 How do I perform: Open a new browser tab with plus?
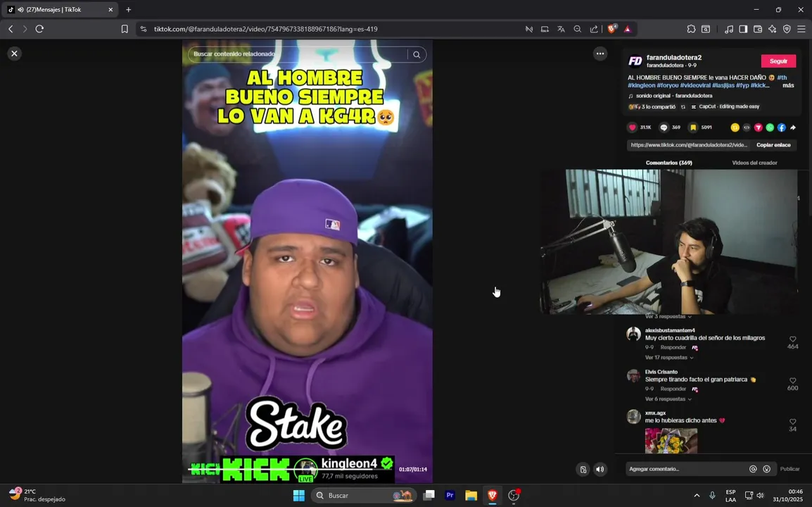tap(129, 9)
